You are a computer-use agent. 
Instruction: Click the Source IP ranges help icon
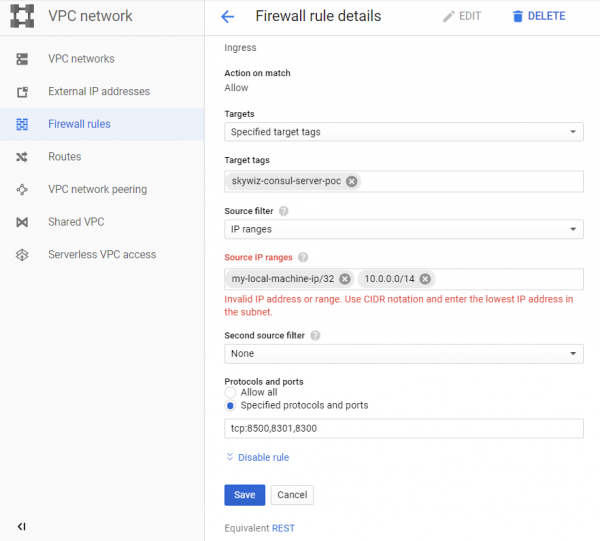tap(303, 258)
